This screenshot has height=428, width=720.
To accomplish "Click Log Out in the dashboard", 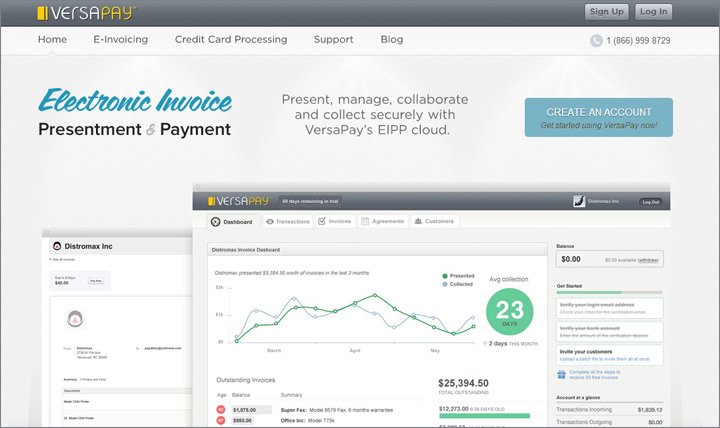I will pos(650,201).
